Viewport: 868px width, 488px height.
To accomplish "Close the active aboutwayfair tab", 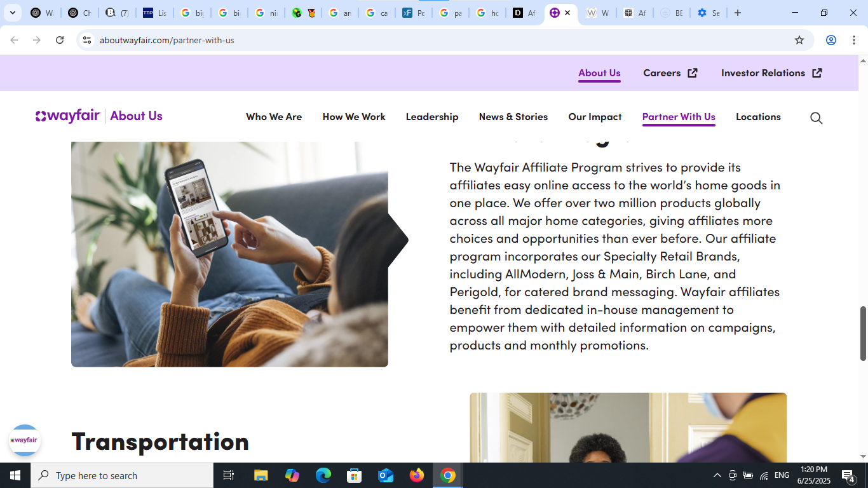I will [x=567, y=13].
